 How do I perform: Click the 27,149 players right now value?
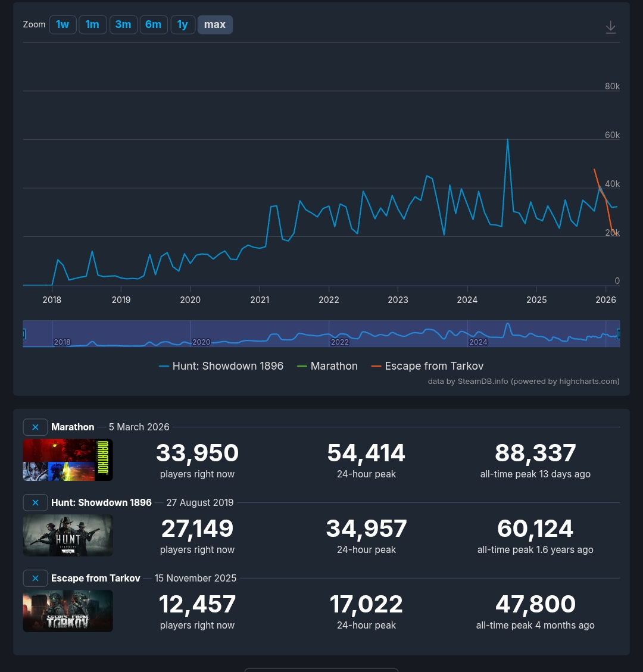[x=197, y=529]
